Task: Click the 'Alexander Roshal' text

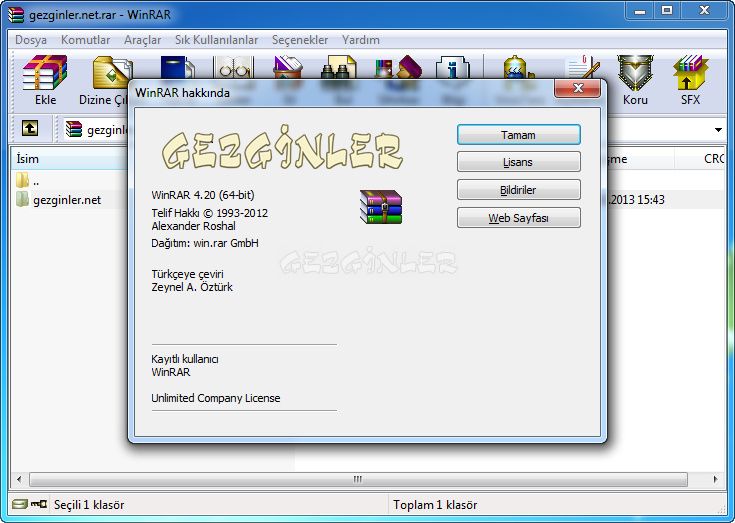Action: [194, 226]
